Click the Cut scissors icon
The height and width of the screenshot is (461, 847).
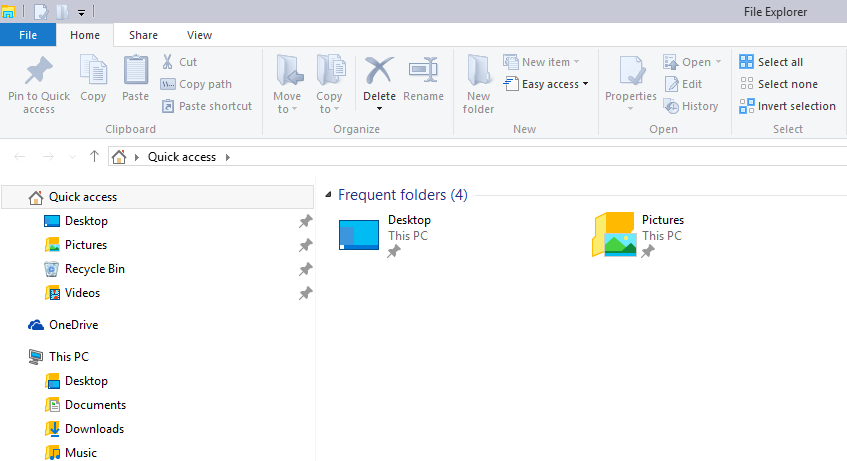point(167,62)
